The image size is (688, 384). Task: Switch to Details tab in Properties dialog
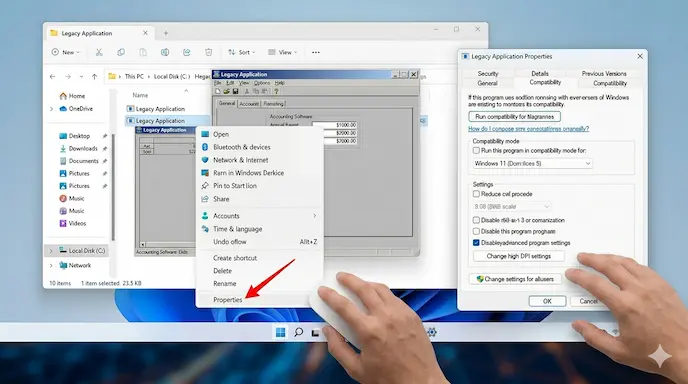[540, 73]
